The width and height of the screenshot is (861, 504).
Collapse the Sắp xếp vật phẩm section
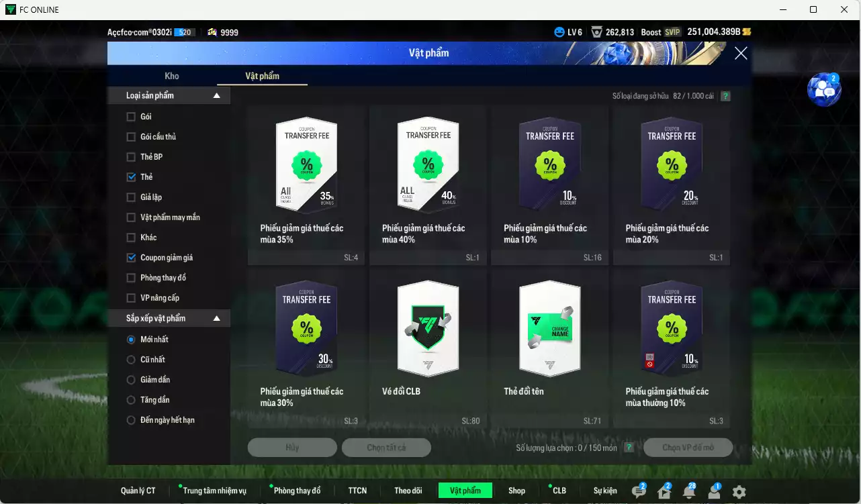[x=216, y=319]
